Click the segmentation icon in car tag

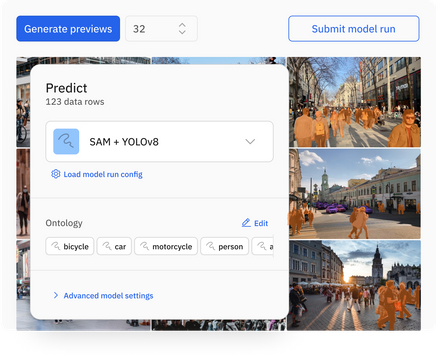(107, 246)
